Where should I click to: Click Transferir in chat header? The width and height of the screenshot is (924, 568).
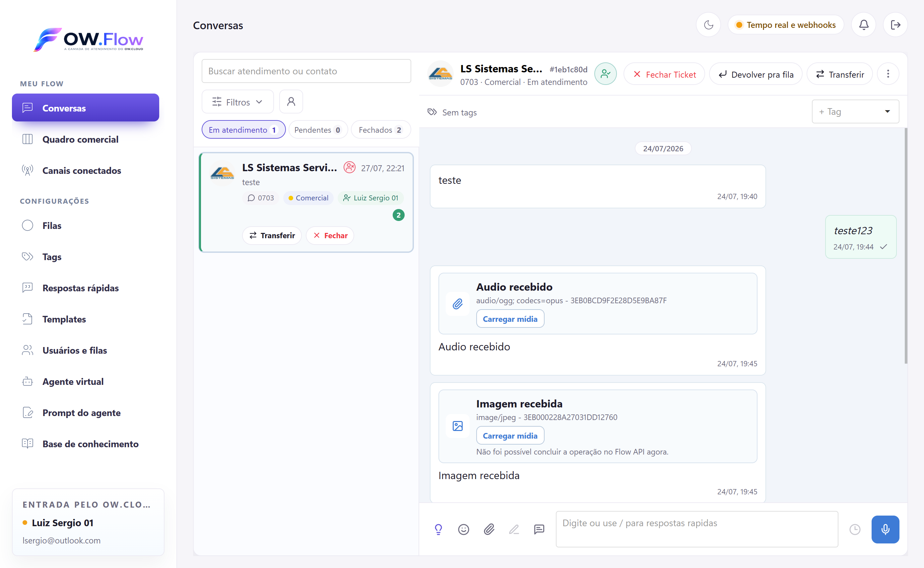(x=840, y=74)
